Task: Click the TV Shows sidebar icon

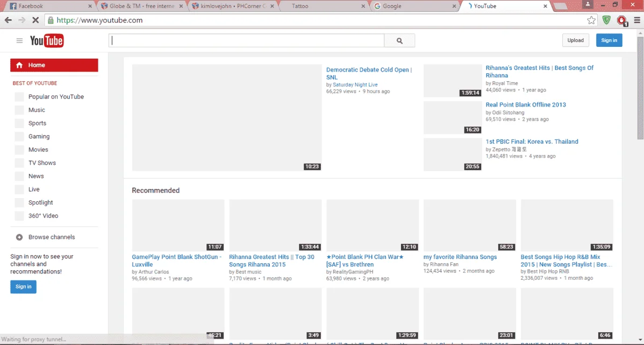Action: (19, 163)
